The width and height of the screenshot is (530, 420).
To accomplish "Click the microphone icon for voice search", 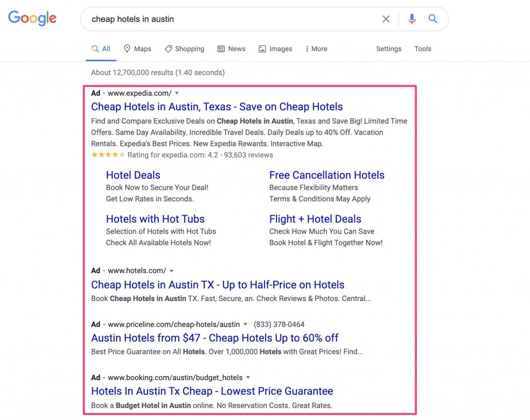I will pos(411,19).
